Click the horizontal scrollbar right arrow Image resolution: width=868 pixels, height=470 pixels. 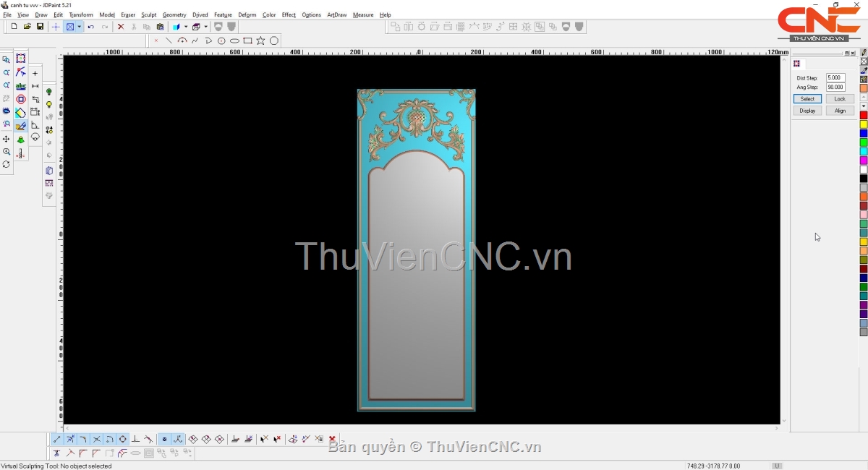777,428
